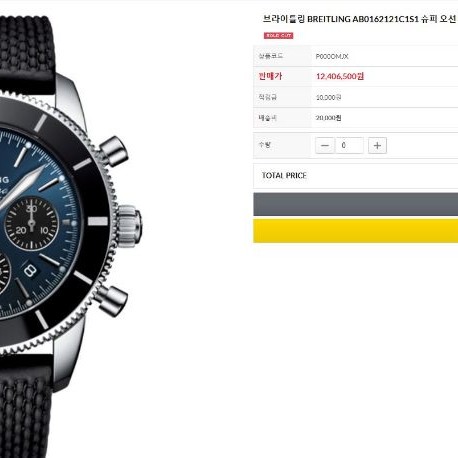Decrease quantity with the minus button
458x458 pixels.
tap(325, 145)
